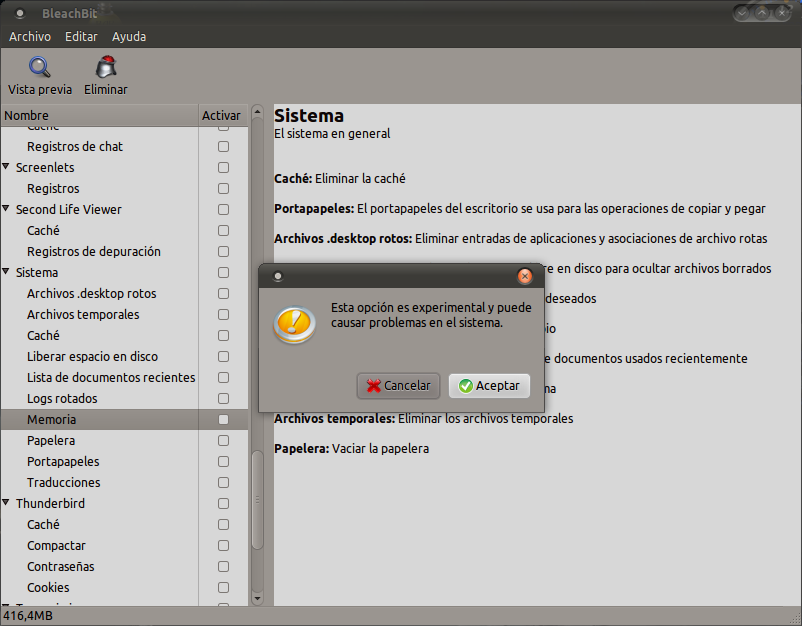
Task: Toggle the Screenlets checkbox
Action: [x=223, y=168]
